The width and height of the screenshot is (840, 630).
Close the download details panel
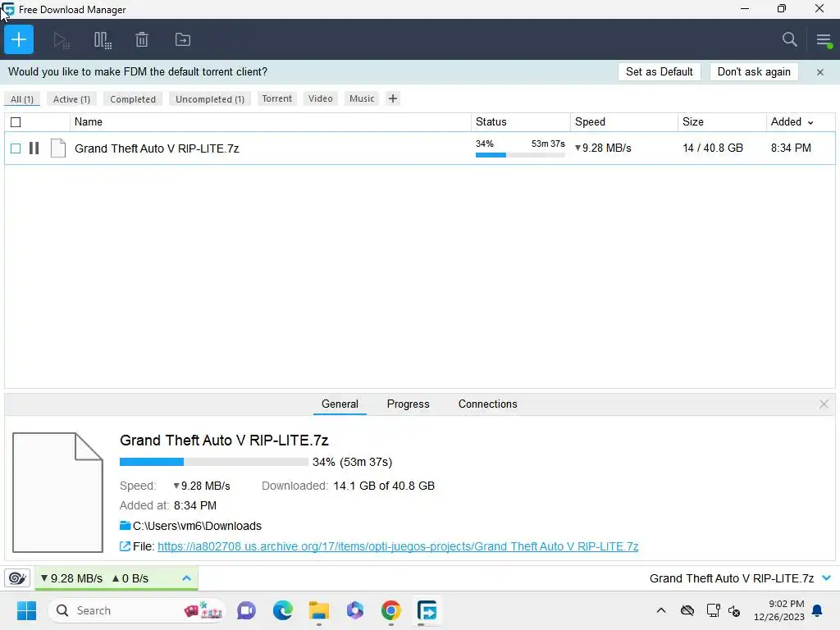824,404
